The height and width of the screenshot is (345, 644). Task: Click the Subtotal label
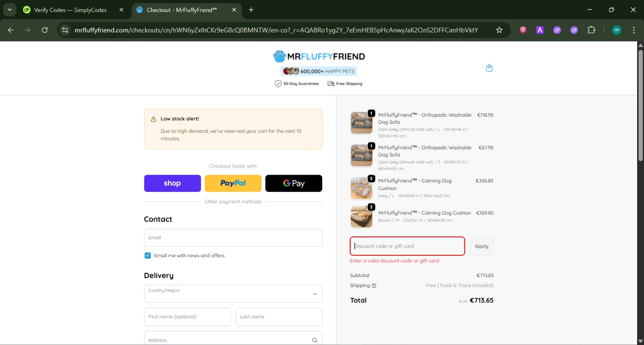coord(360,275)
